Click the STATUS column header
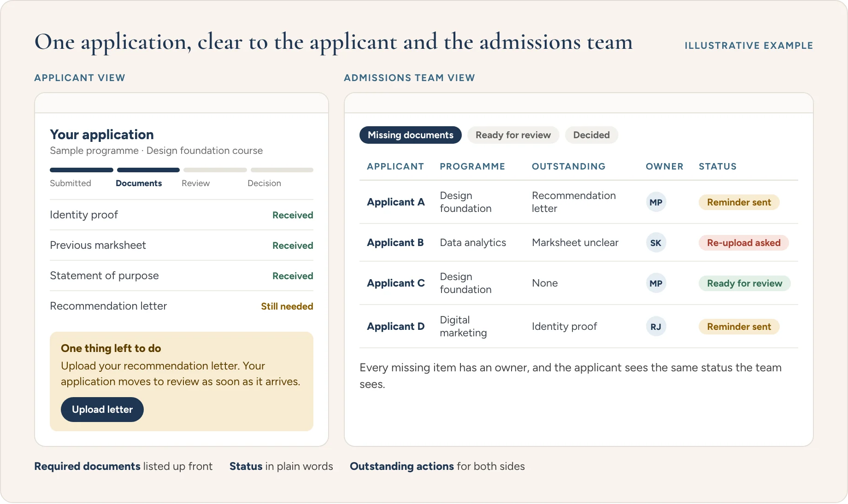This screenshot has height=504, width=848. tap(718, 166)
